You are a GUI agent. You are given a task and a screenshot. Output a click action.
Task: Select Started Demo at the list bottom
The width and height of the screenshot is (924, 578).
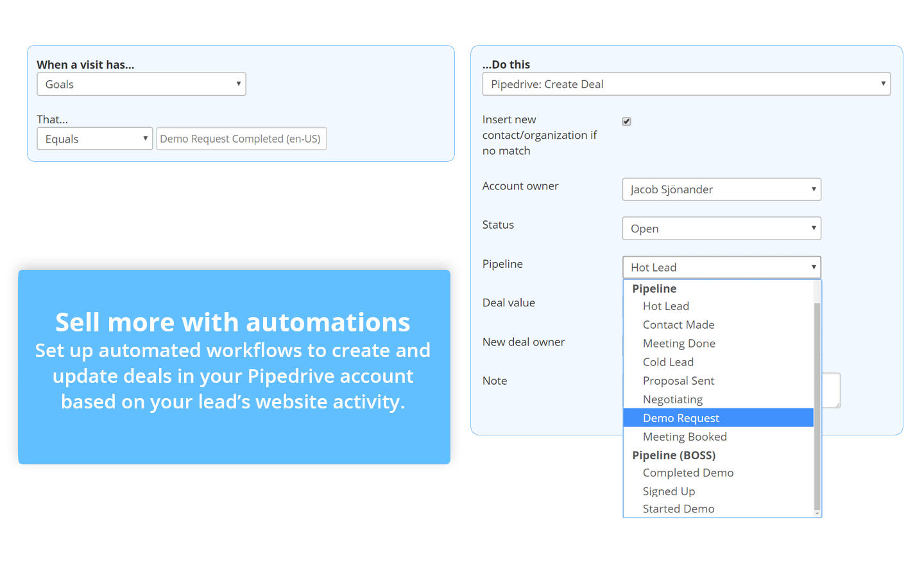click(678, 508)
